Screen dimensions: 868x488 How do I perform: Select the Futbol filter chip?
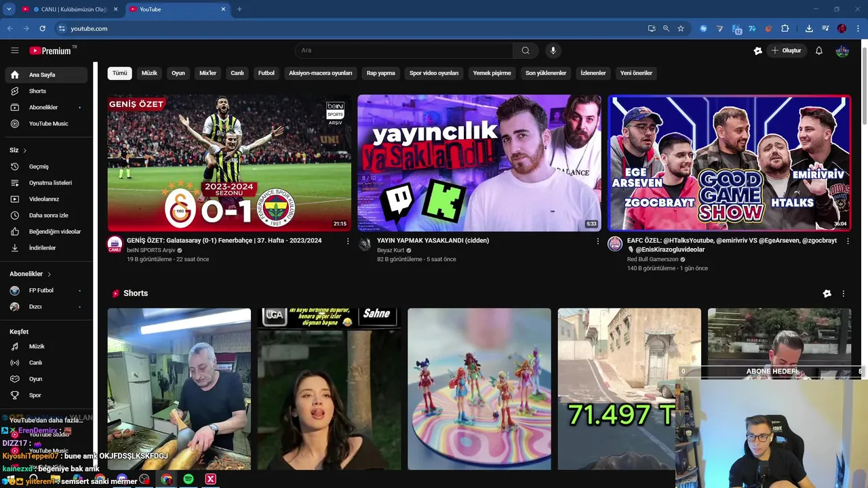tap(267, 73)
